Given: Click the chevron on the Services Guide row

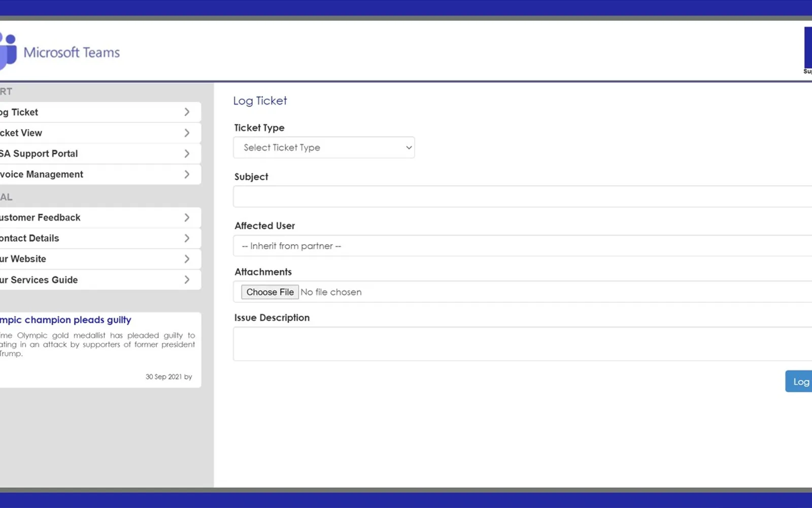Looking at the screenshot, I should click(187, 280).
